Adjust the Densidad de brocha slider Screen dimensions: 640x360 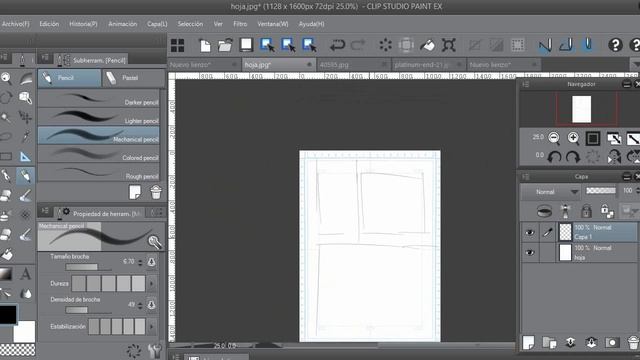click(89, 310)
